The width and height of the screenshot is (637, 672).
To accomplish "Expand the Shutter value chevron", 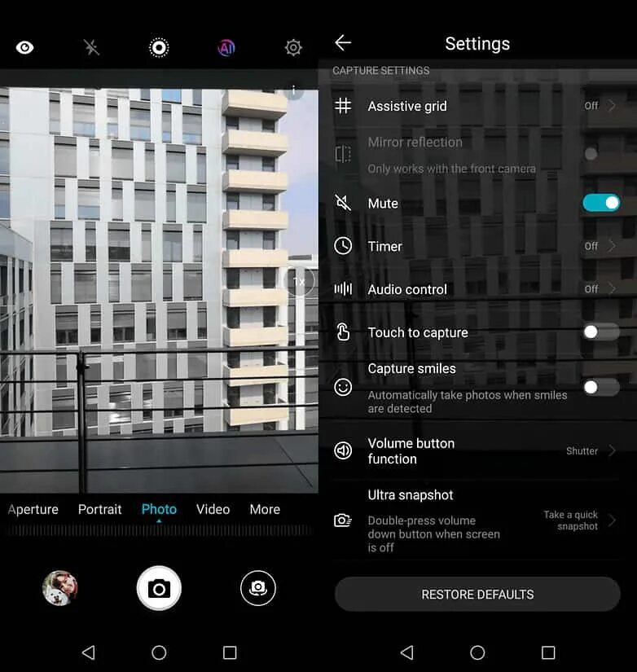I will point(612,450).
